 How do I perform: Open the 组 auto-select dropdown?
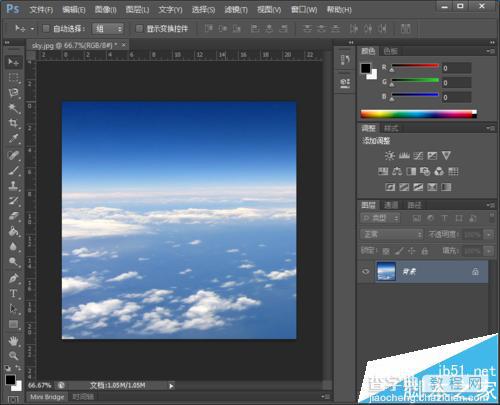pyautogui.click(x=108, y=29)
